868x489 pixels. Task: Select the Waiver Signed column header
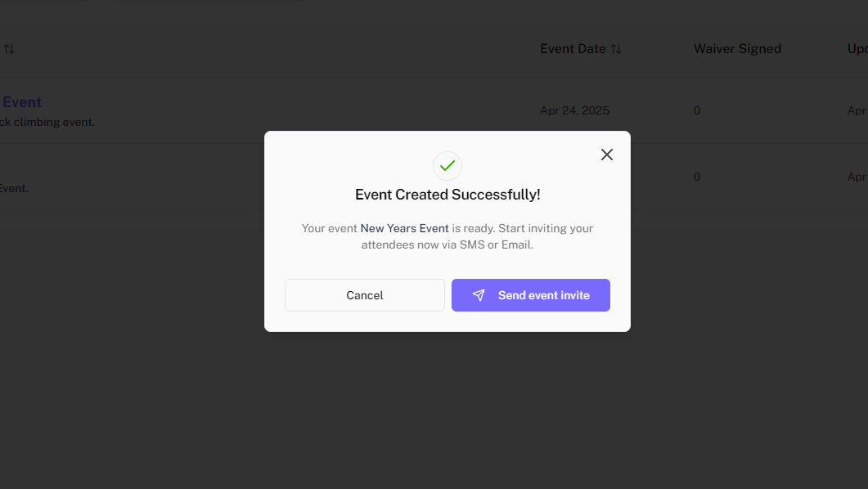click(737, 49)
